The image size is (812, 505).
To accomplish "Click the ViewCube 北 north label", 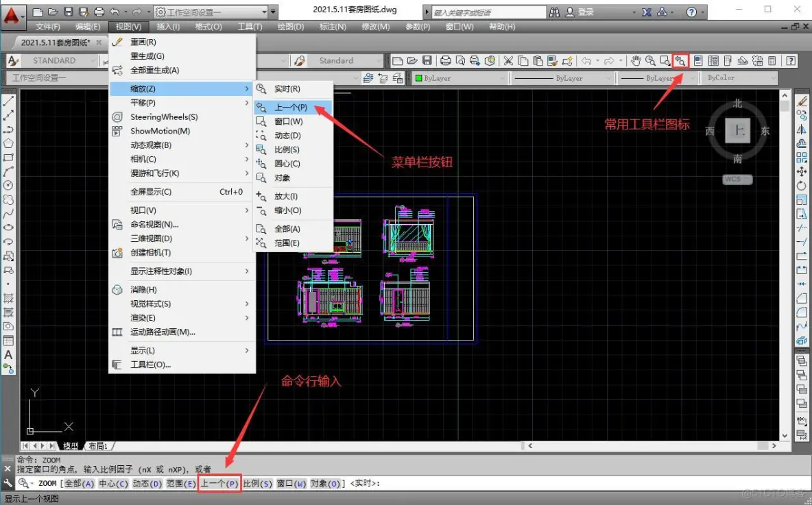I will point(737,103).
